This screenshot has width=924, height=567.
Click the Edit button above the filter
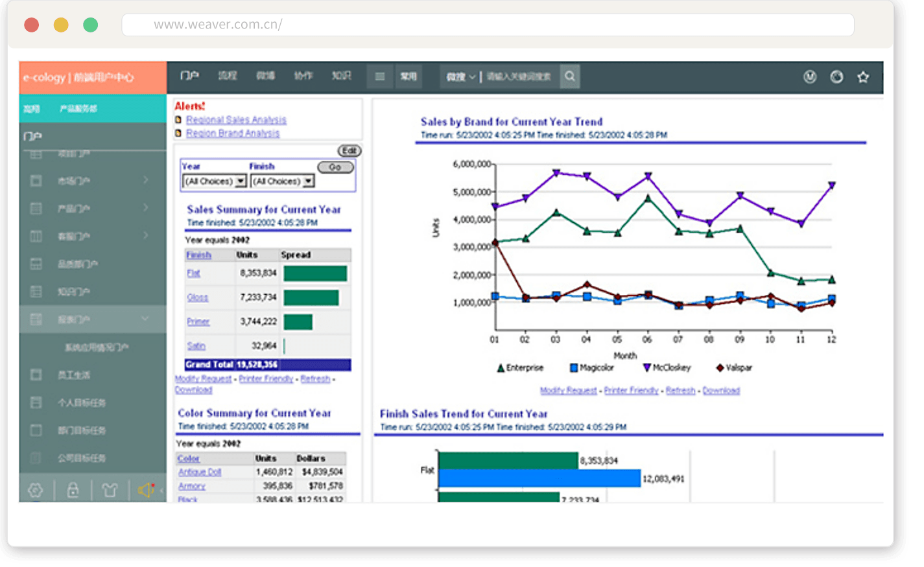click(x=349, y=151)
